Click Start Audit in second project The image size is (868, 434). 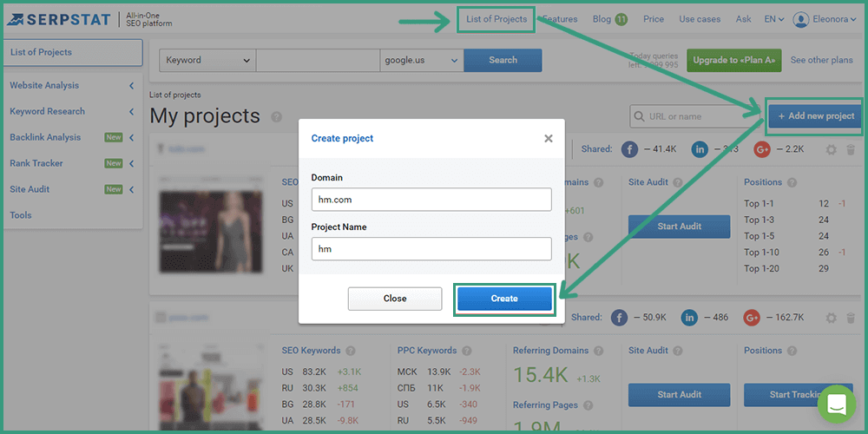(680, 395)
